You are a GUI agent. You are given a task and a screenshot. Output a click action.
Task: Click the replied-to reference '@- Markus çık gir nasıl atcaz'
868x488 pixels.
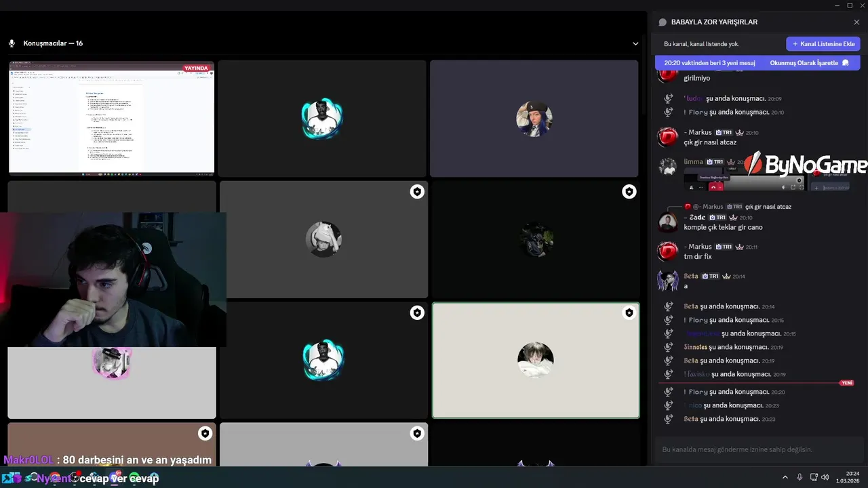[x=737, y=207]
